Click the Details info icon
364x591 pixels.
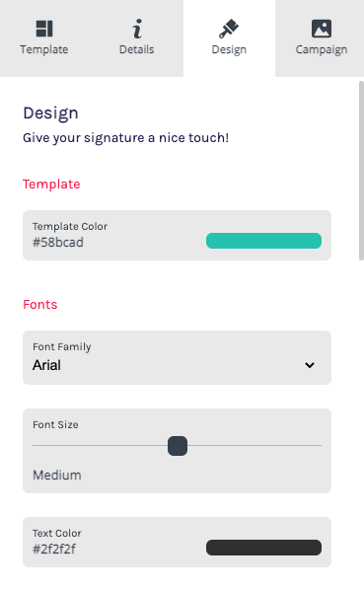[137, 29]
